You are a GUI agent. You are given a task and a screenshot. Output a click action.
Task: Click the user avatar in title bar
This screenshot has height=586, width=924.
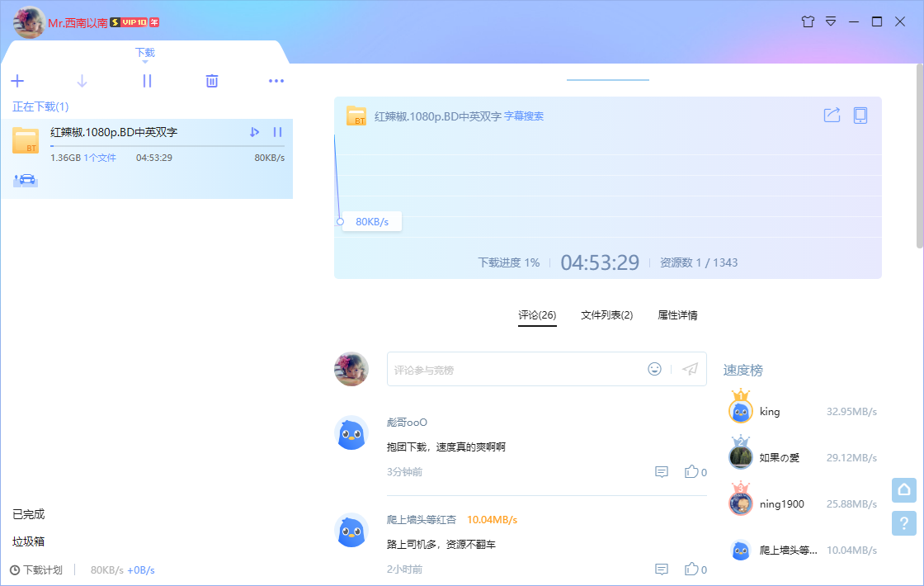pyautogui.click(x=28, y=22)
